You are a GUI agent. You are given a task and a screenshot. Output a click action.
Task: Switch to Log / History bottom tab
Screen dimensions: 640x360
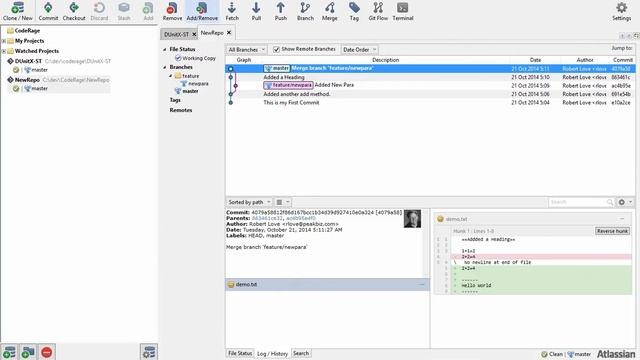click(272, 353)
